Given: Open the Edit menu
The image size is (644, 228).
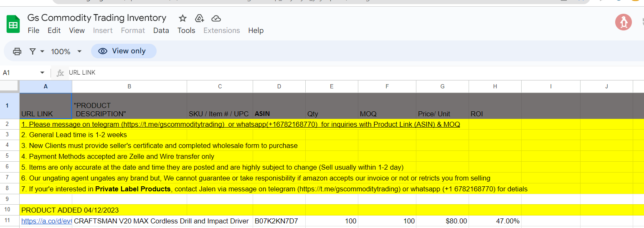Looking at the screenshot, I should [54, 30].
